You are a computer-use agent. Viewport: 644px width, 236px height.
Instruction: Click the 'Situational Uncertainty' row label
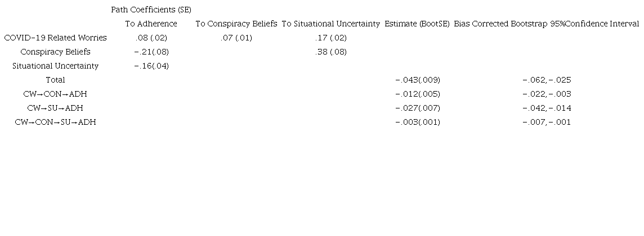[x=55, y=66]
